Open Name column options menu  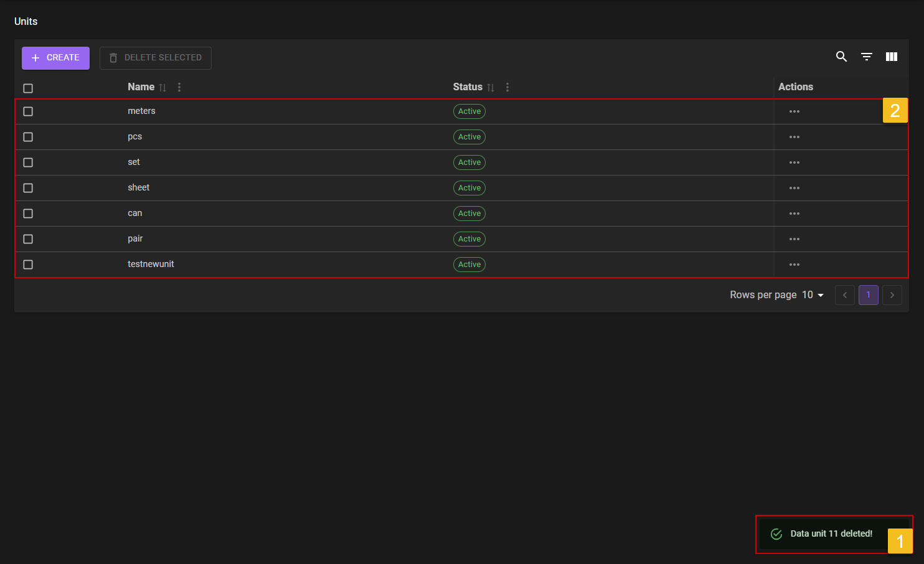(179, 87)
